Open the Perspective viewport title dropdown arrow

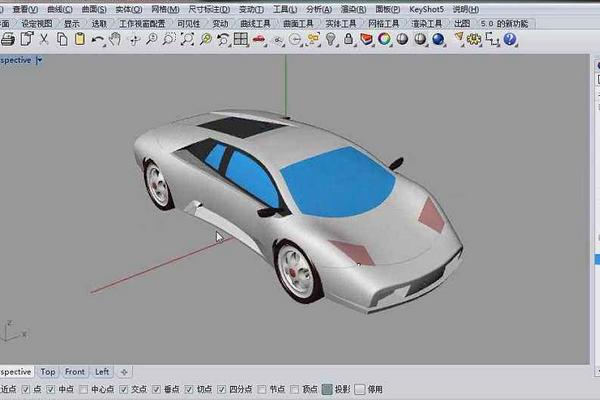[39, 60]
